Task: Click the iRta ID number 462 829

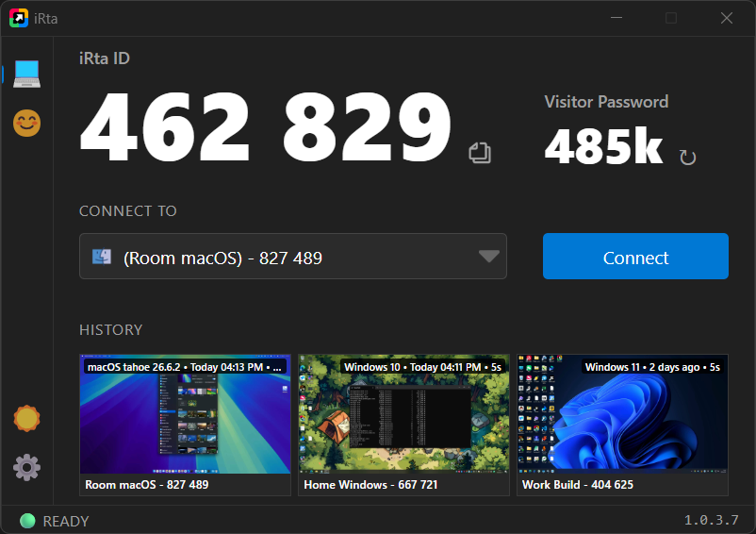Action: [266, 126]
